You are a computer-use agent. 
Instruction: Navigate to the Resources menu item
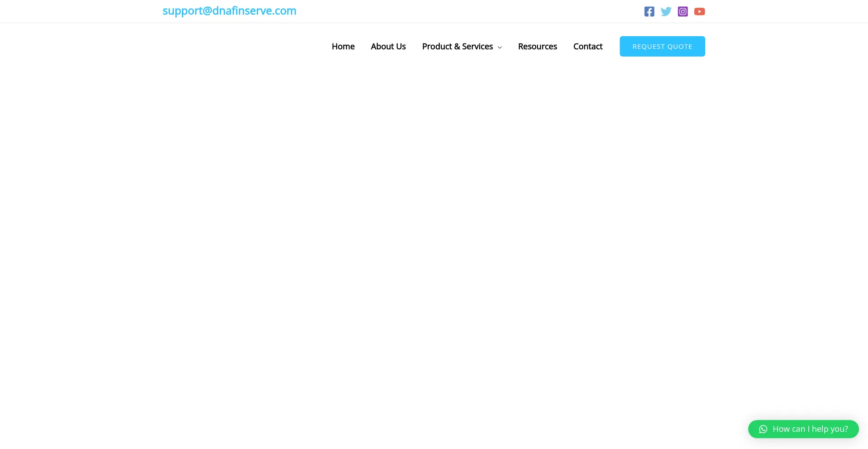538,46
